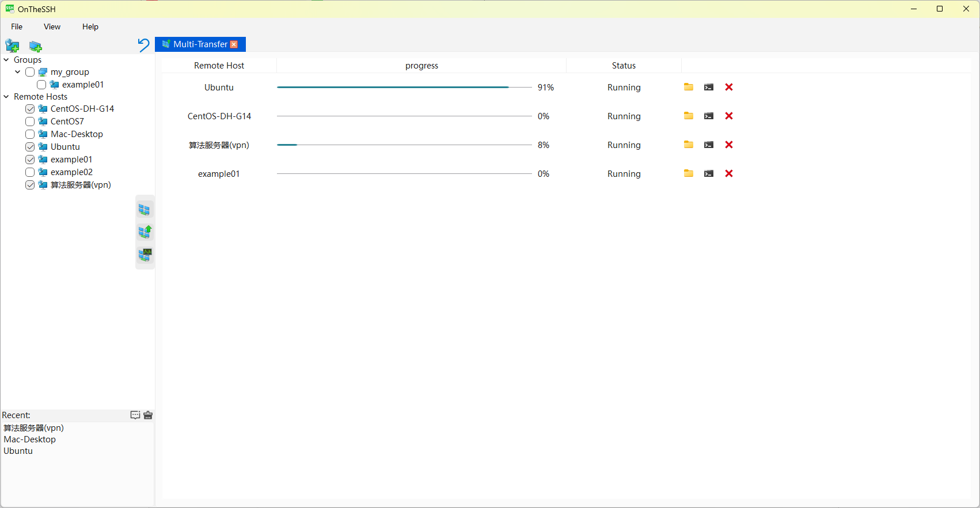The image size is (980, 508).
Task: Open folder icon for the 算法服务器(vpn) transfer
Action: (x=689, y=145)
